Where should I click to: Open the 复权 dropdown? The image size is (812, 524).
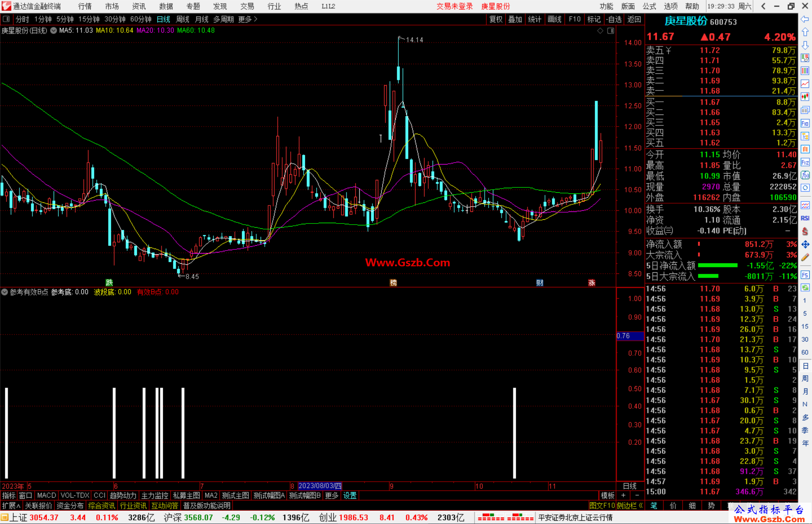click(x=496, y=19)
